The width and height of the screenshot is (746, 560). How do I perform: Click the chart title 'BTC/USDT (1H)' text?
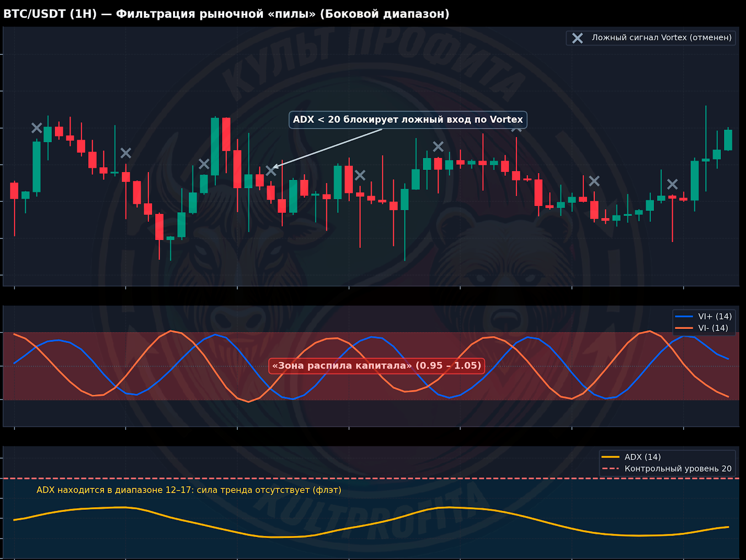tap(50, 14)
